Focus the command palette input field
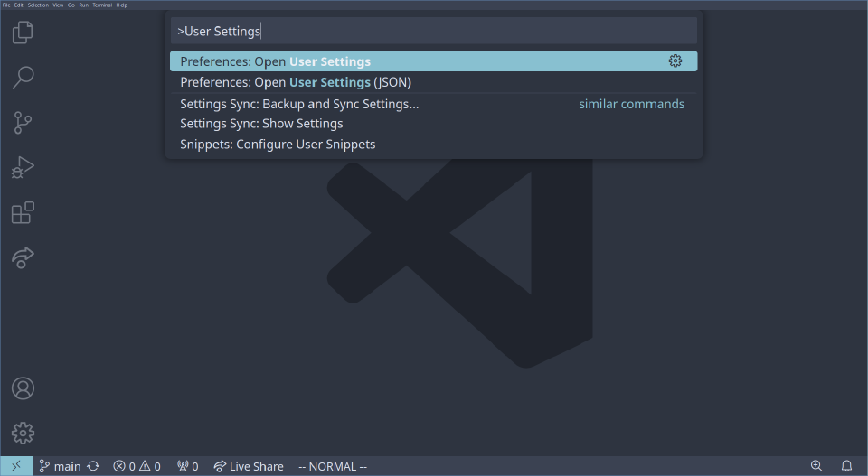This screenshot has height=476, width=868. (433, 31)
